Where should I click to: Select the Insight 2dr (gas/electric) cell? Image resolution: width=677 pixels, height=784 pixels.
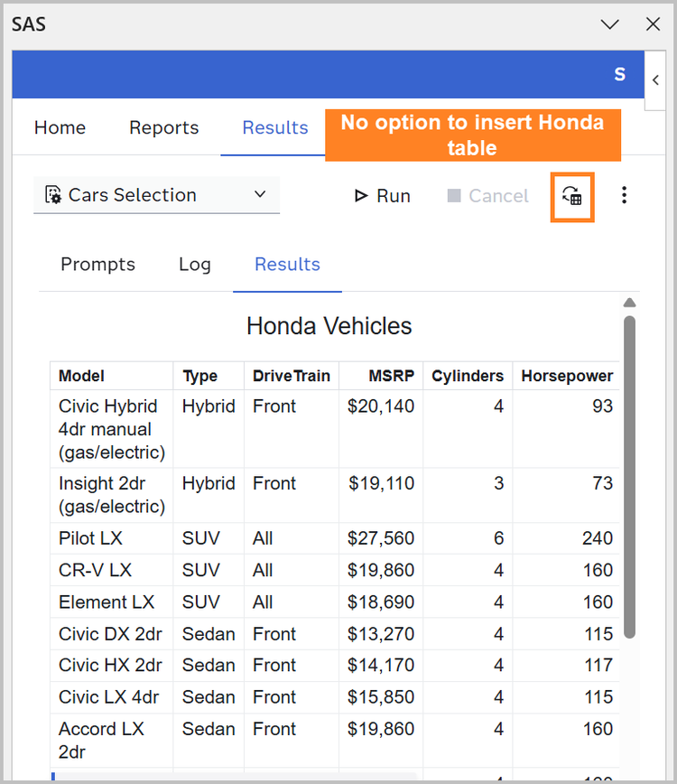tap(111, 495)
